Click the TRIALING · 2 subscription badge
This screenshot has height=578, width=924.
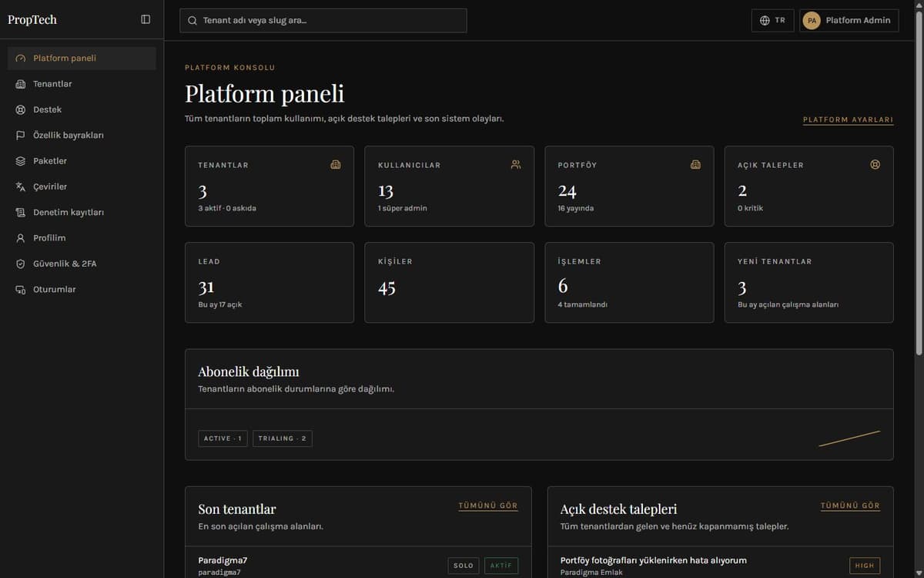tap(283, 439)
